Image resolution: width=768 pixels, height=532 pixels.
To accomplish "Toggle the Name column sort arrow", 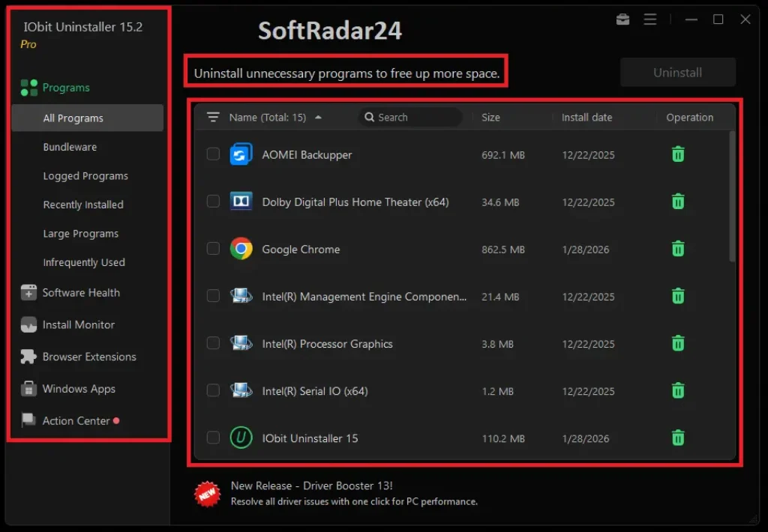I will coord(318,117).
